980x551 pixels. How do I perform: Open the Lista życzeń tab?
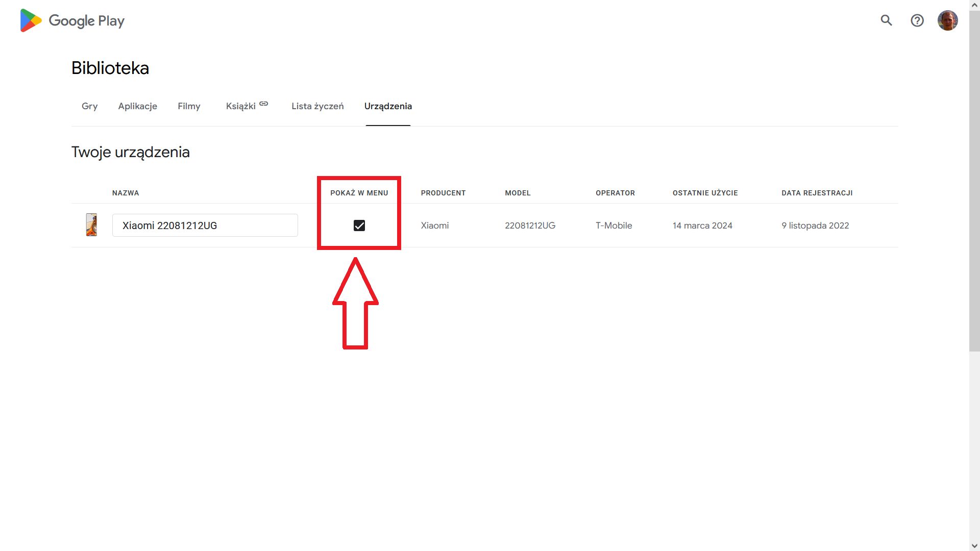(317, 106)
